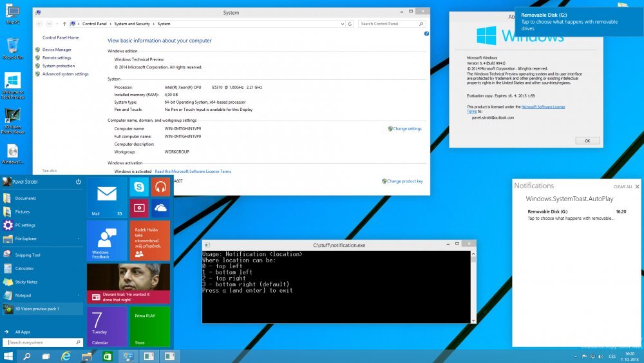Open This PC desktop icon

tap(12, 14)
